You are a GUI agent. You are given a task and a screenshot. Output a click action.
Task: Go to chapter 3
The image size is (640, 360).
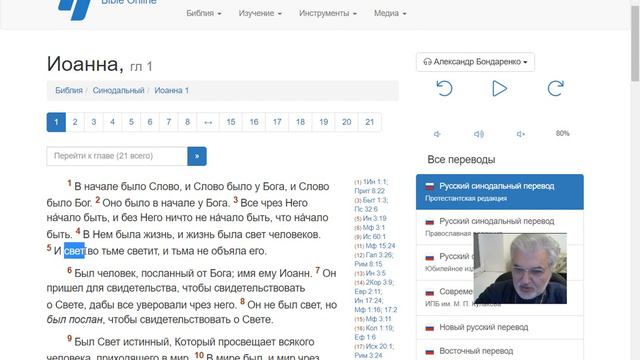(94, 122)
